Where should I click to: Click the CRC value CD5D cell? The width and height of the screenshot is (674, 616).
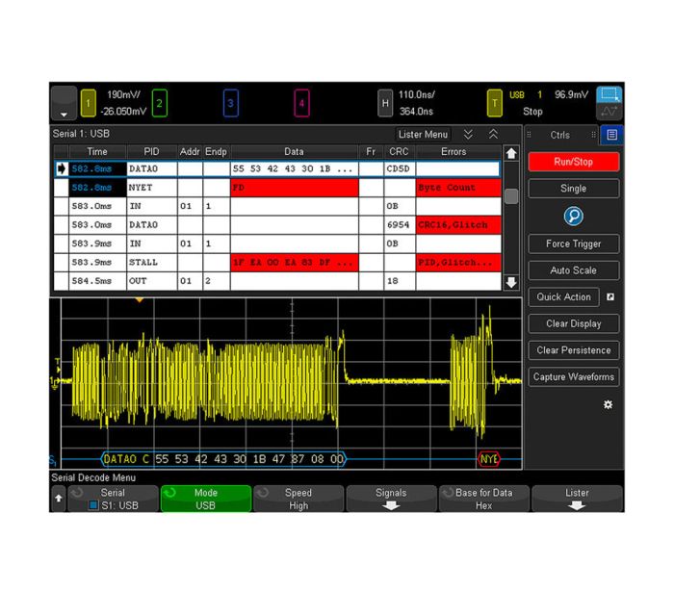(x=400, y=168)
